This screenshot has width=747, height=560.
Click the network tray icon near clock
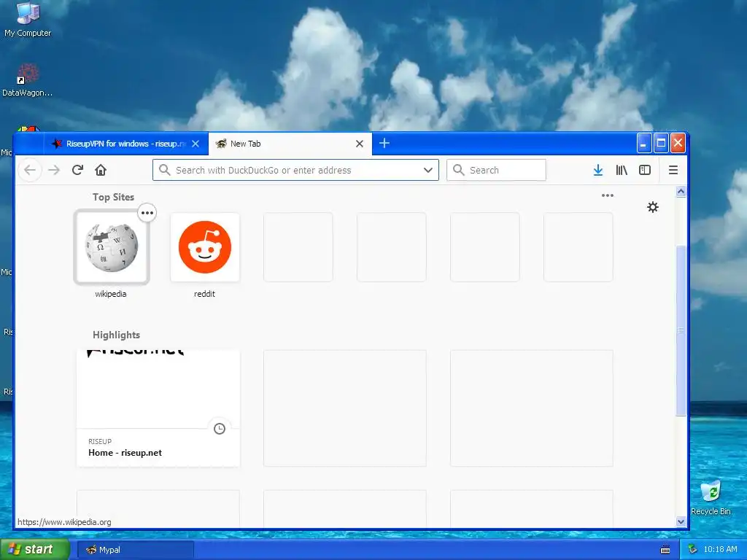(693, 550)
